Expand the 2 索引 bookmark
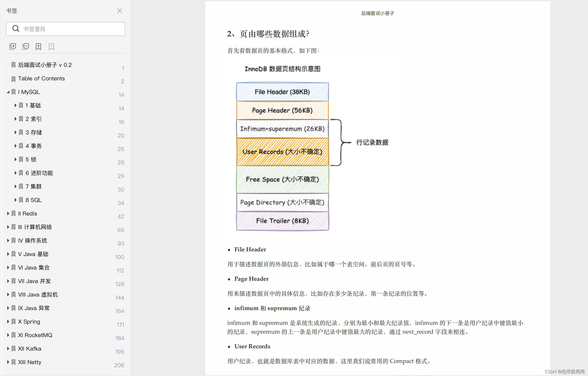The width and height of the screenshot is (588, 376). pos(15,119)
